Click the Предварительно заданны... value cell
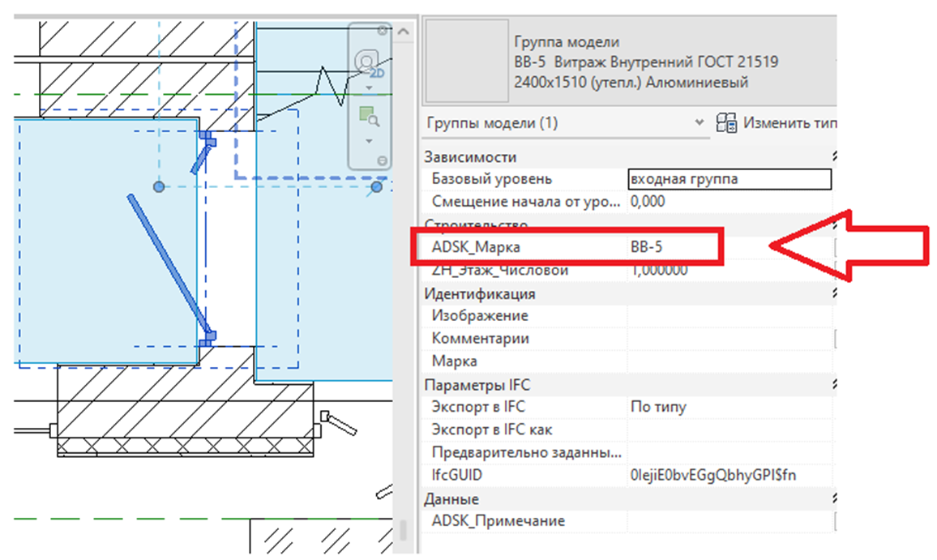 pos(729,452)
